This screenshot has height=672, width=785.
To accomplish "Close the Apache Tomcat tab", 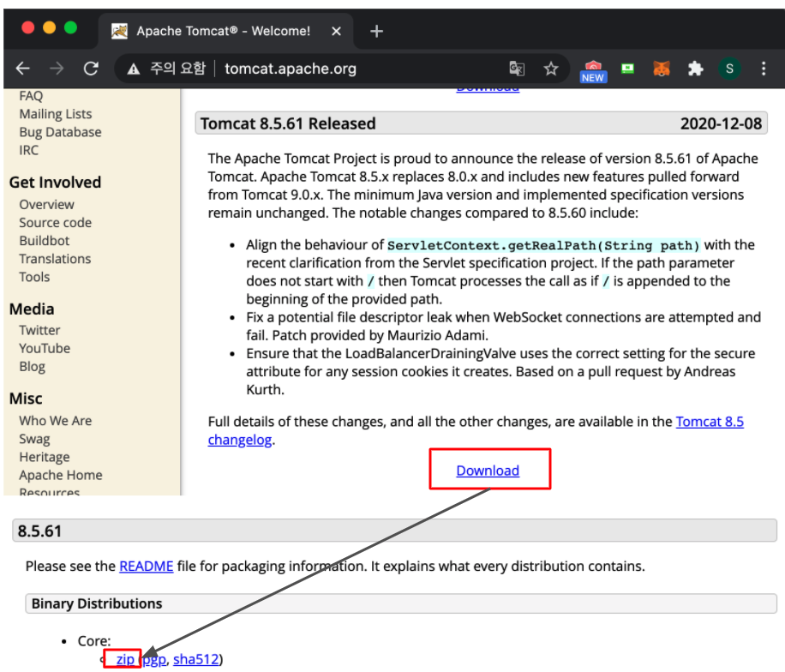I will [x=337, y=32].
